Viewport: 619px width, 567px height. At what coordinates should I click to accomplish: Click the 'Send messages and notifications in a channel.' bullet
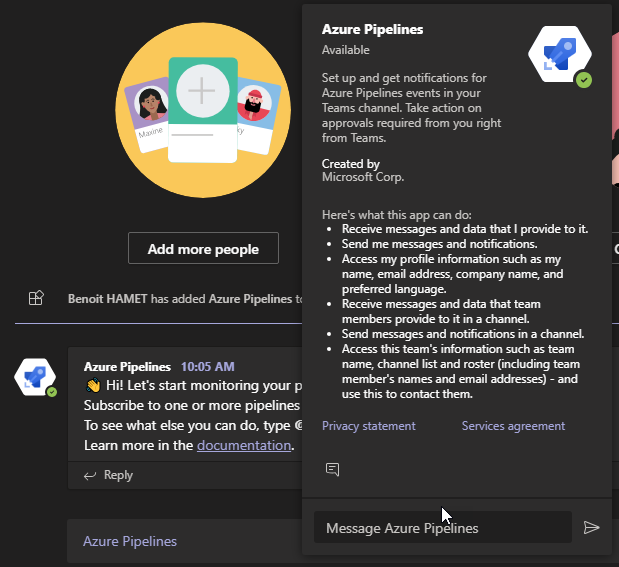click(x=463, y=334)
